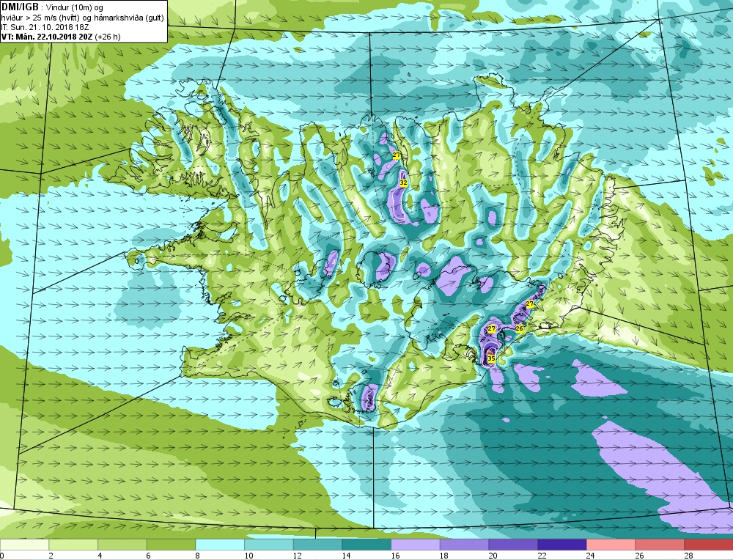Pick the salmon 26–28 m/s legend swatch
Screen dimensions: 733x560
(660, 545)
